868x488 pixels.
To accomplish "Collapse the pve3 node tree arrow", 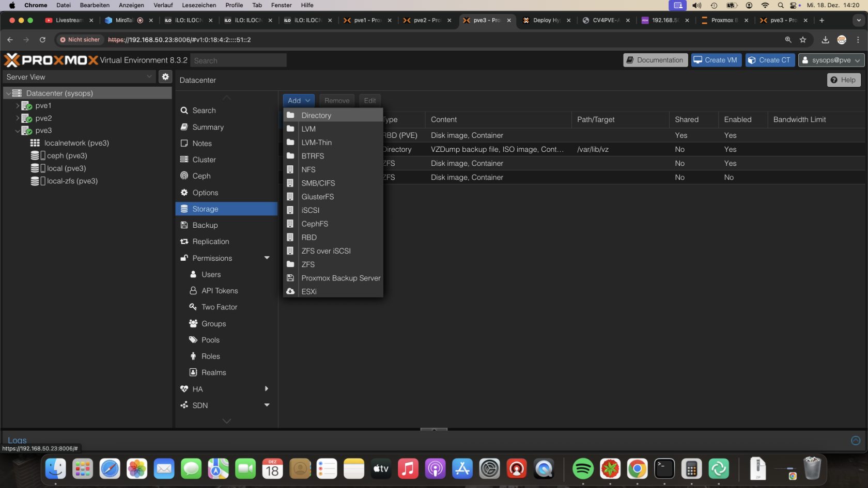I will (x=18, y=131).
